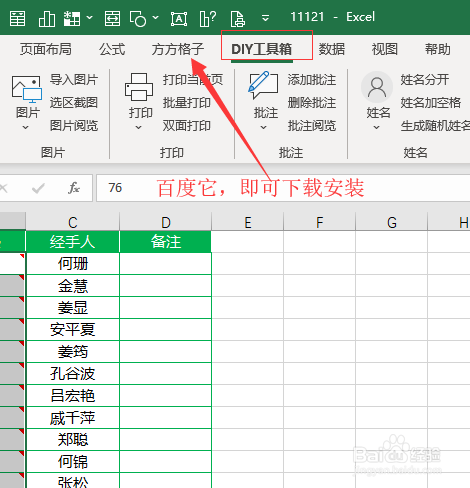The image size is (470, 488).
Task: Select cell containing 吕宏艳
Action: tap(73, 396)
